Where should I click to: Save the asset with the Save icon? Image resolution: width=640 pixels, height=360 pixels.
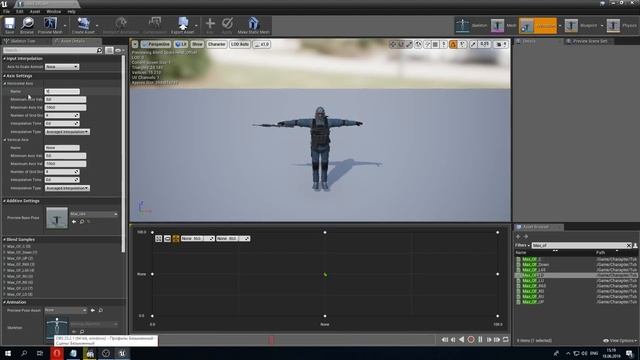tap(9, 25)
